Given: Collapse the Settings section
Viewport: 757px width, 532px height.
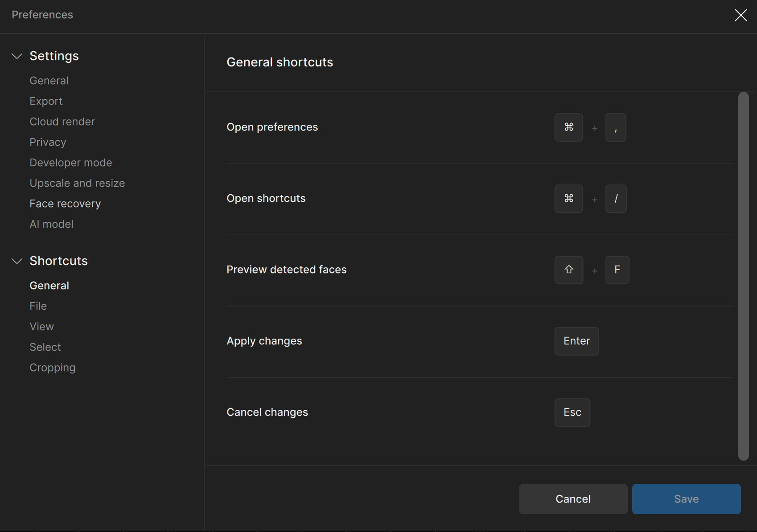Looking at the screenshot, I should [17, 56].
